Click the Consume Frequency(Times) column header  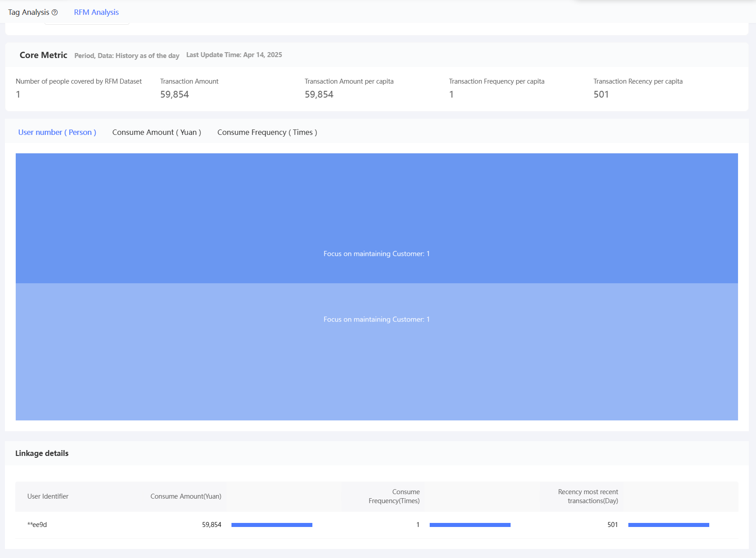point(394,496)
